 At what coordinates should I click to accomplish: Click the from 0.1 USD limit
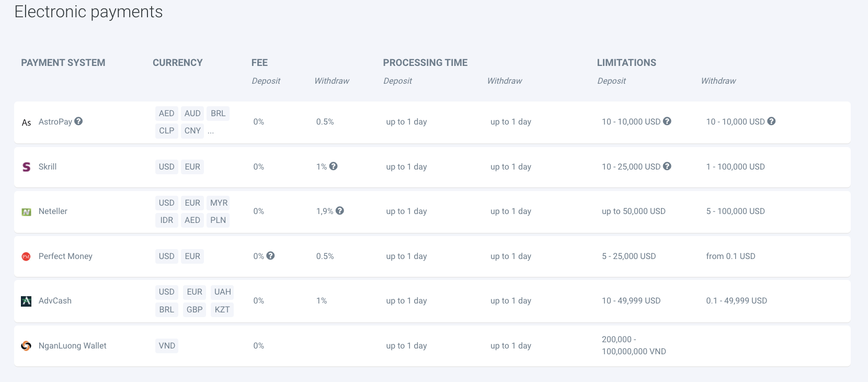[730, 256]
